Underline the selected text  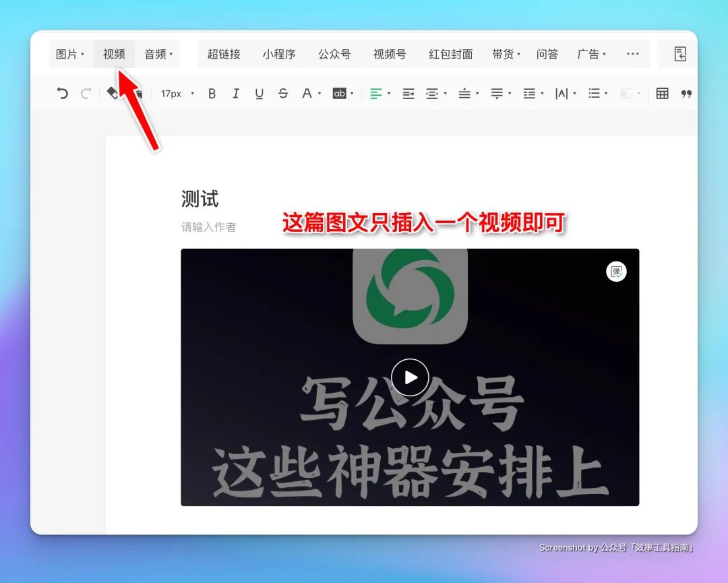click(x=259, y=93)
